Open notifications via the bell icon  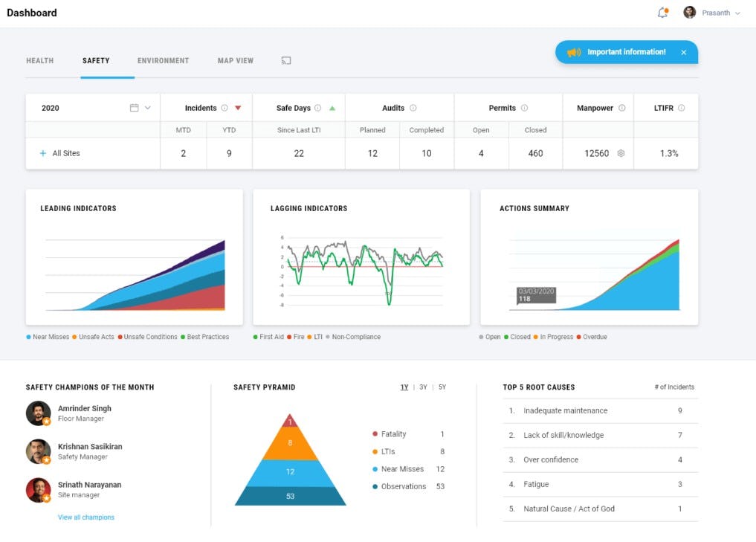coord(662,13)
